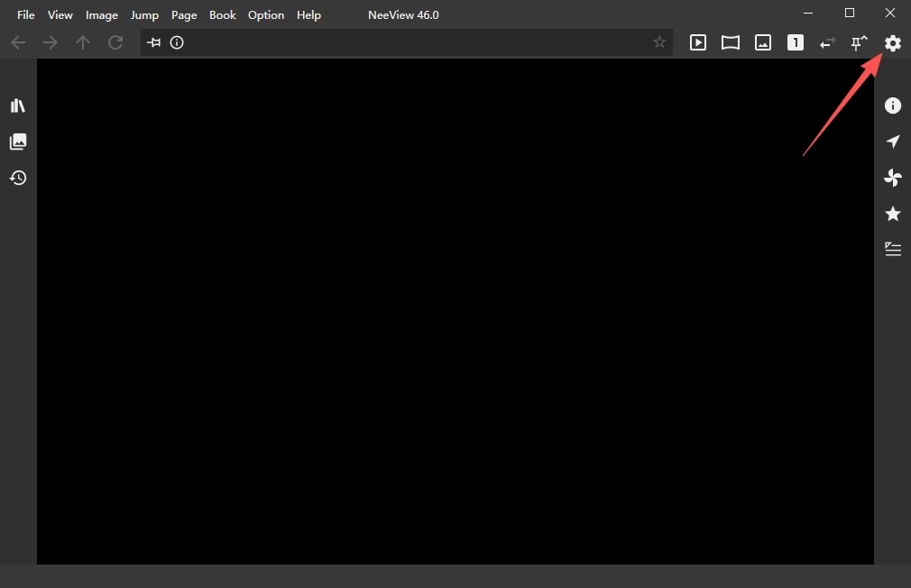
Task: Open the Book menu
Action: pos(223,15)
